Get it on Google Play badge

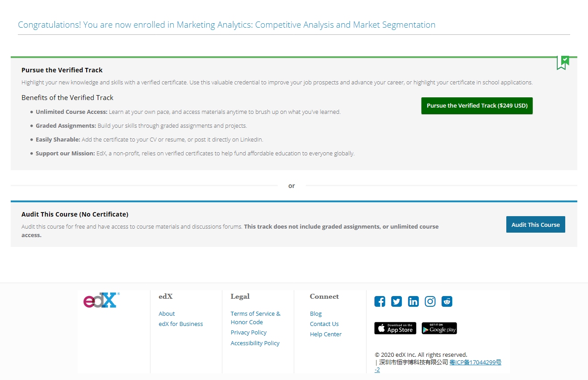(x=439, y=328)
